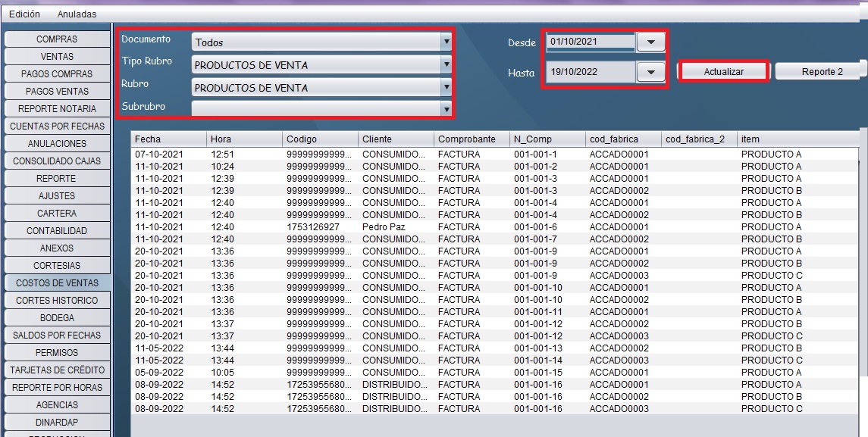
Task: Open the Rubro dropdown list
Action: click(x=447, y=88)
